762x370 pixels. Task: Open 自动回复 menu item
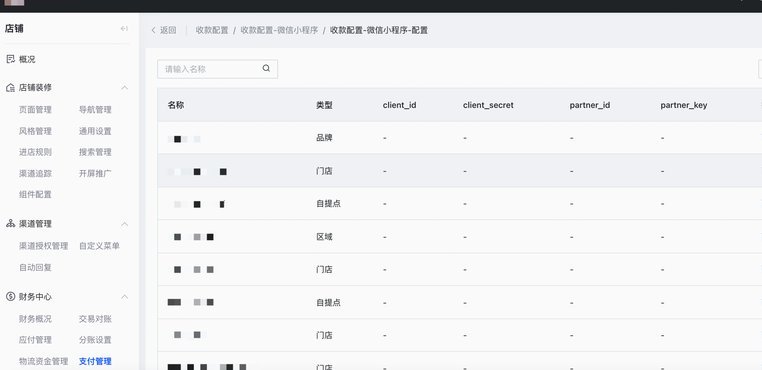click(35, 267)
